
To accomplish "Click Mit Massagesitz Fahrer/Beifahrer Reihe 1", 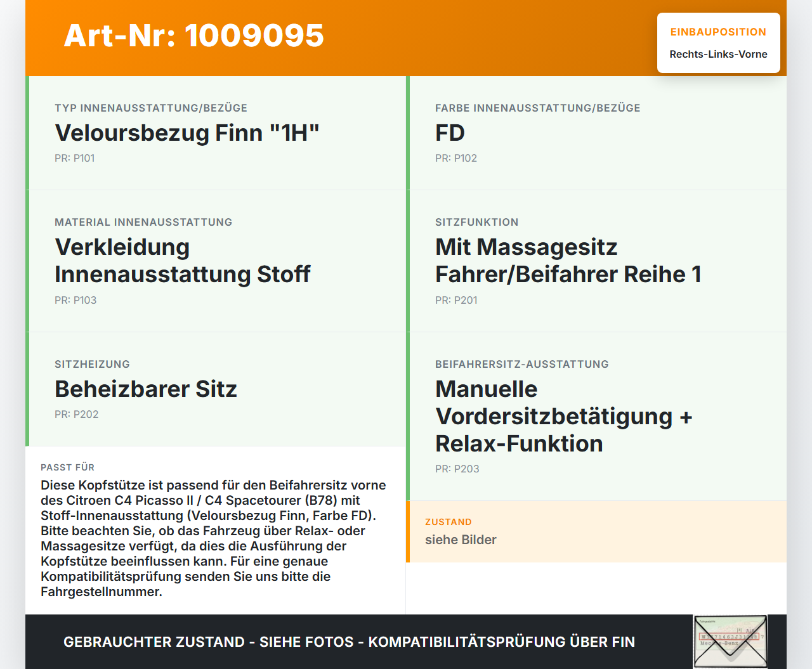I will click(x=568, y=261).
